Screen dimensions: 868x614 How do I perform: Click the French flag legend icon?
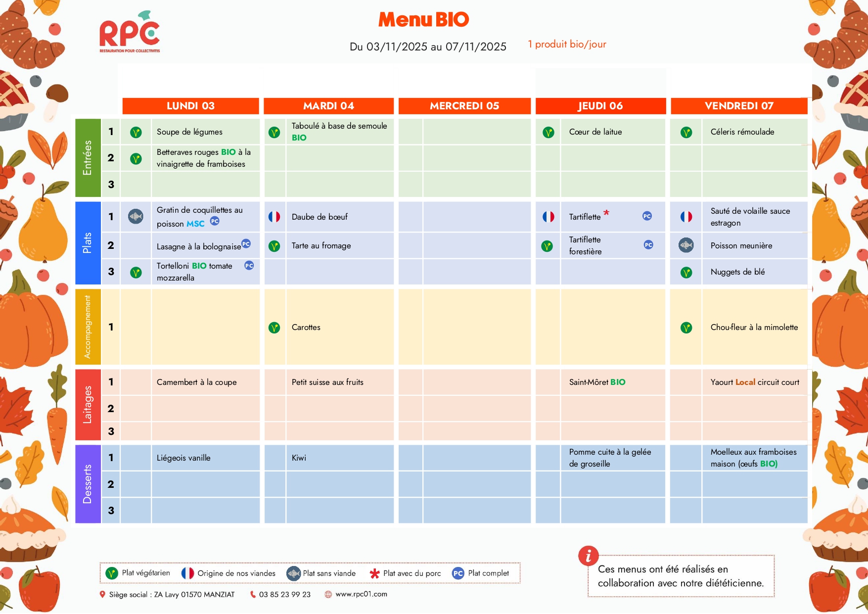(x=187, y=573)
